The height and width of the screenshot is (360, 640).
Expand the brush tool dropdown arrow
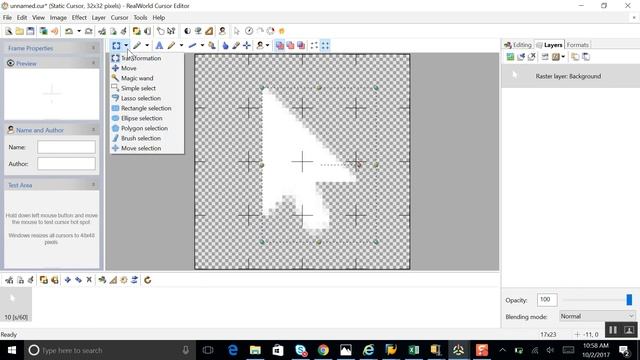click(147, 45)
